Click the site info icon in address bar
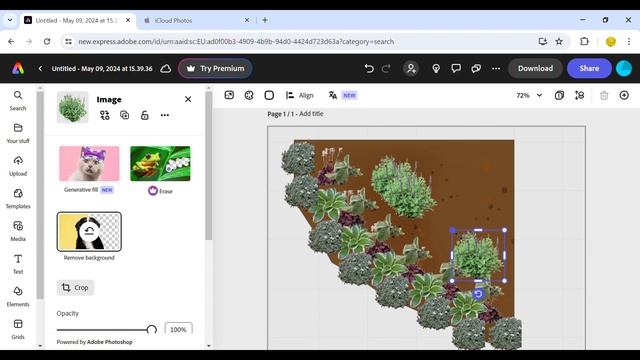The width and height of the screenshot is (640, 360). (69, 41)
